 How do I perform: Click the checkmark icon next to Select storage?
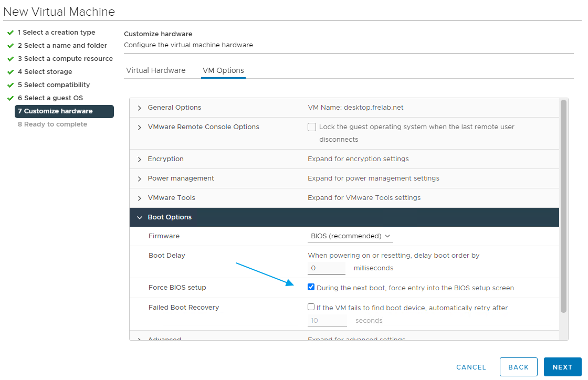pyautogui.click(x=10, y=72)
